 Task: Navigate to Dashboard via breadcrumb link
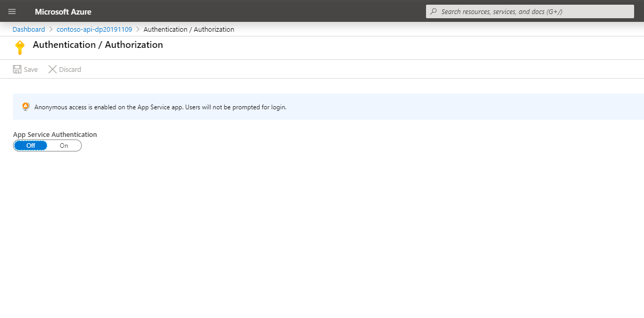29,29
